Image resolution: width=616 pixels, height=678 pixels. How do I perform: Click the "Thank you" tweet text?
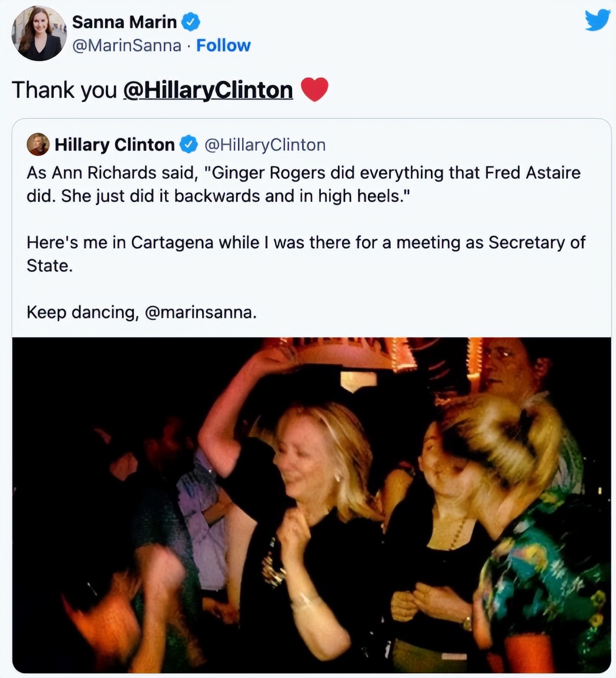[64, 90]
